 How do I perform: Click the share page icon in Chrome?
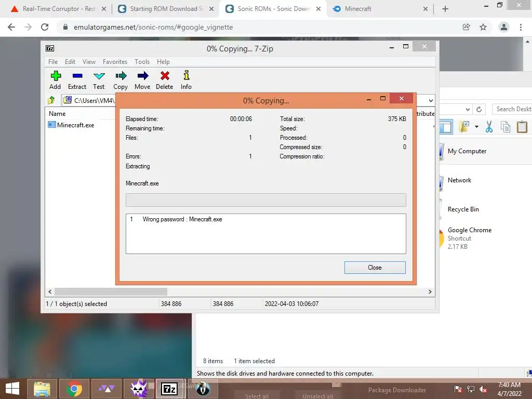click(467, 27)
